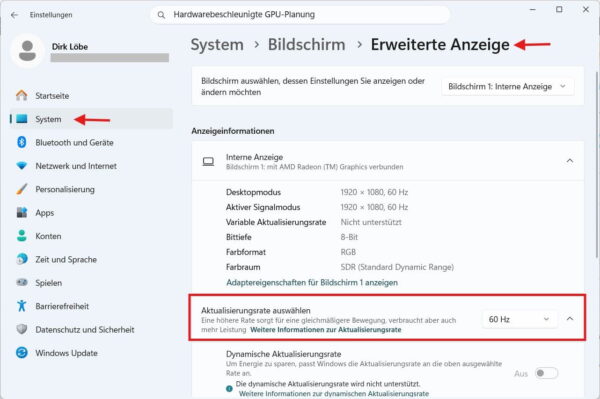
Task: Click the Startseite home icon
Action: pyautogui.click(x=22, y=95)
